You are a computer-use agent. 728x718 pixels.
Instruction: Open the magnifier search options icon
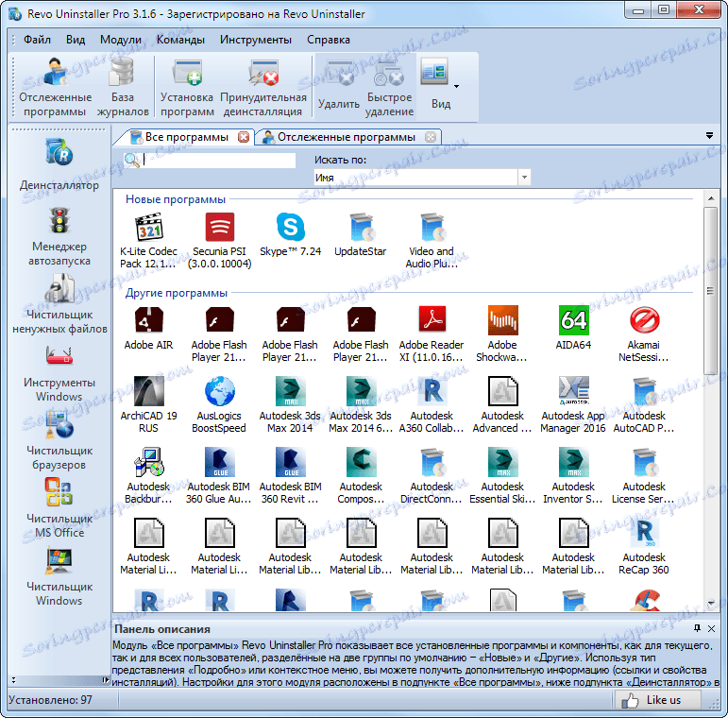coord(132,161)
